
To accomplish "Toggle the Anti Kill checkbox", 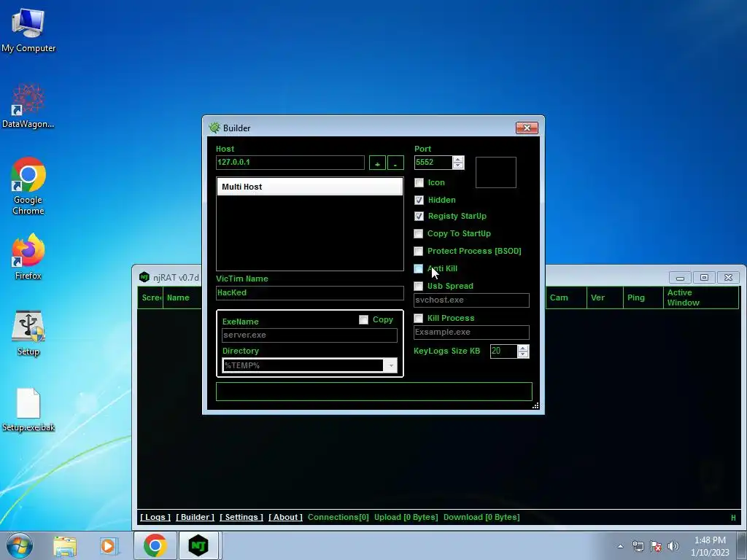I will click(x=418, y=268).
